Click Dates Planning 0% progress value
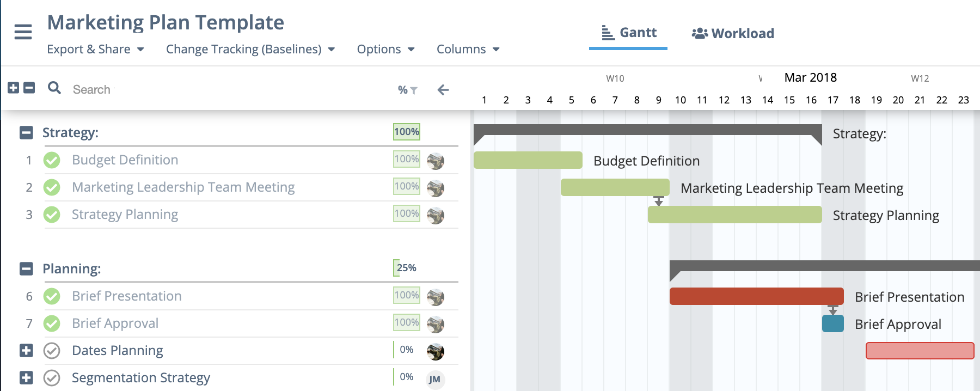Screen dimensions: 980x391 [406, 350]
